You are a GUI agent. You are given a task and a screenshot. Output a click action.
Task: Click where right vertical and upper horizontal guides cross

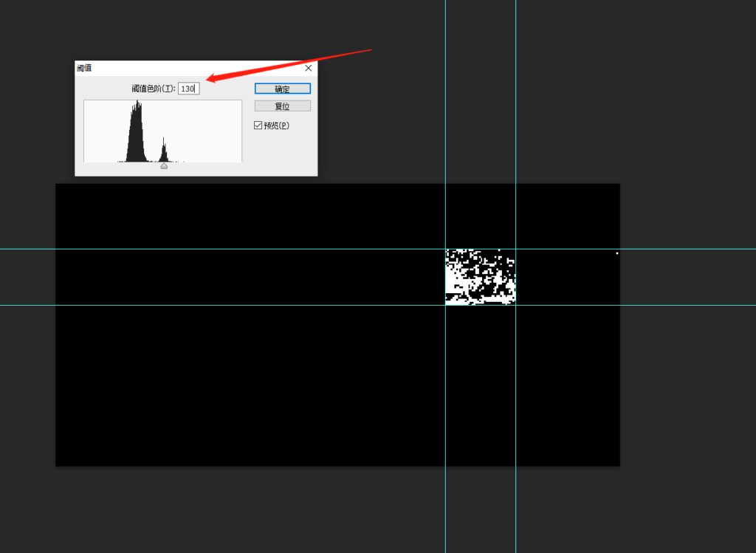(515, 249)
